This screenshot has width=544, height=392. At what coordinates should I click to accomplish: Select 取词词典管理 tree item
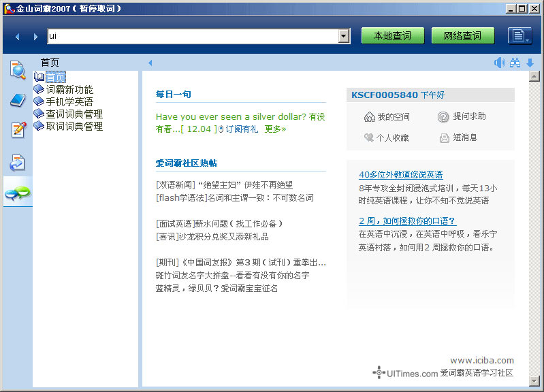(74, 127)
